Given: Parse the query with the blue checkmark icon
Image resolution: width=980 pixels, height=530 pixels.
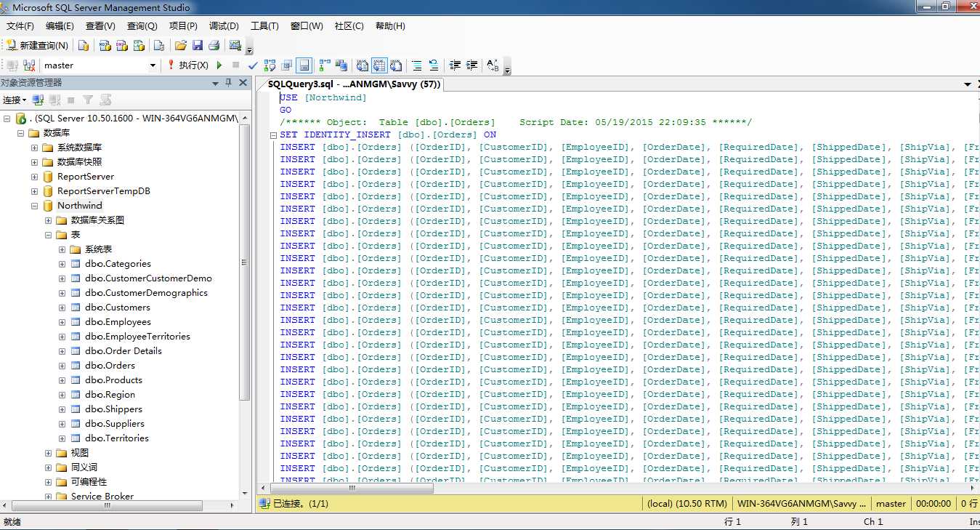Looking at the screenshot, I should [x=253, y=65].
